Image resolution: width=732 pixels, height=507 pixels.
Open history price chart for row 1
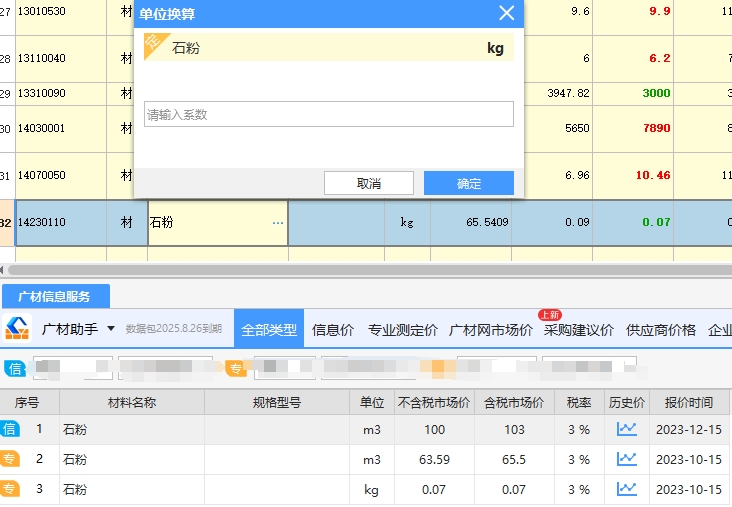pyautogui.click(x=626, y=429)
